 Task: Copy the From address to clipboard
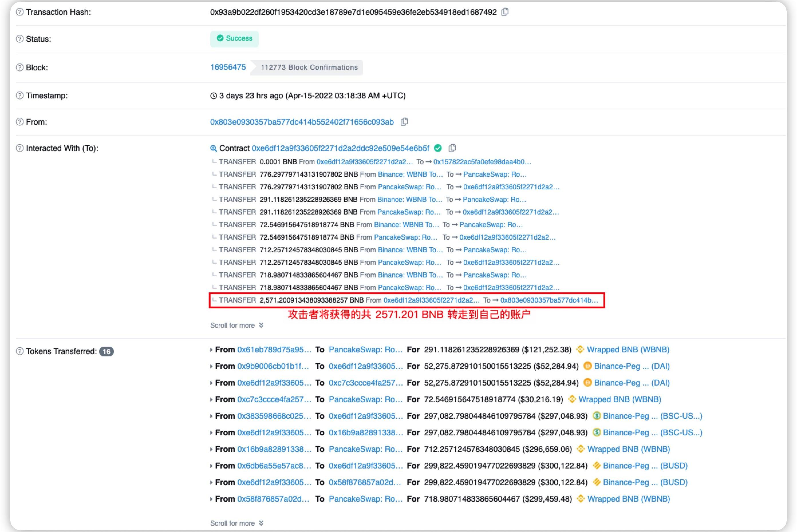404,122
